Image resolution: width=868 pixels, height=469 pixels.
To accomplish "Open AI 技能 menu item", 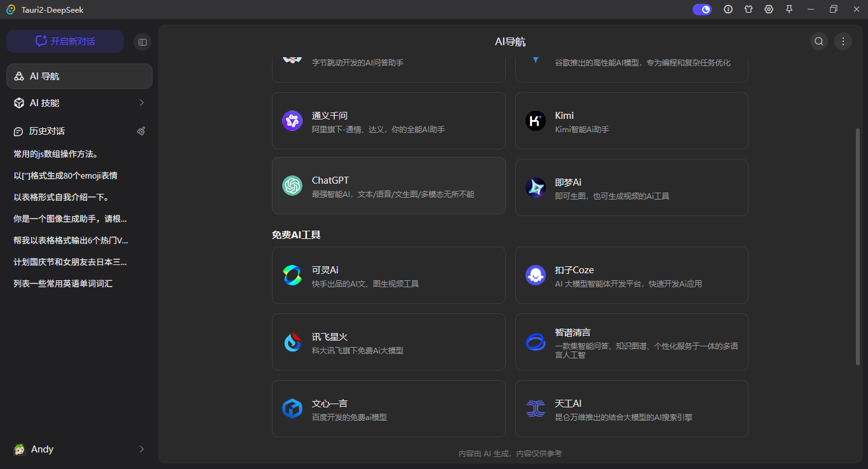I will pos(79,103).
